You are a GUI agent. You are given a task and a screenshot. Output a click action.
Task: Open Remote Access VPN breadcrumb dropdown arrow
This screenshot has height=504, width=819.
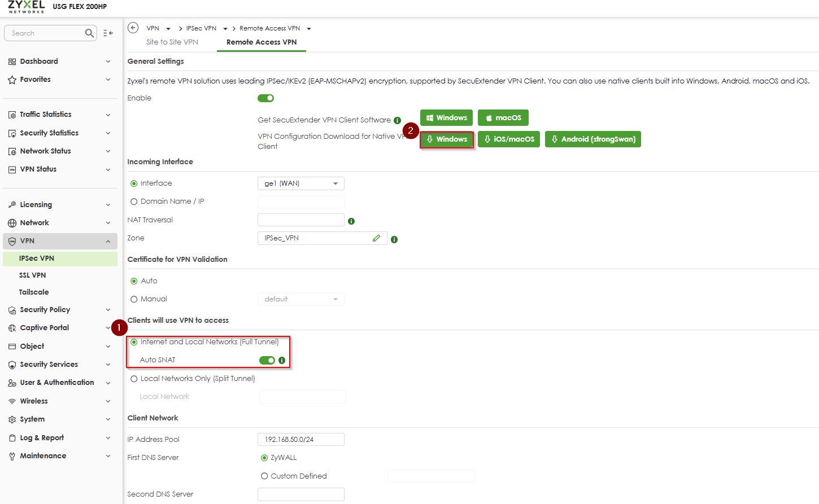click(309, 29)
